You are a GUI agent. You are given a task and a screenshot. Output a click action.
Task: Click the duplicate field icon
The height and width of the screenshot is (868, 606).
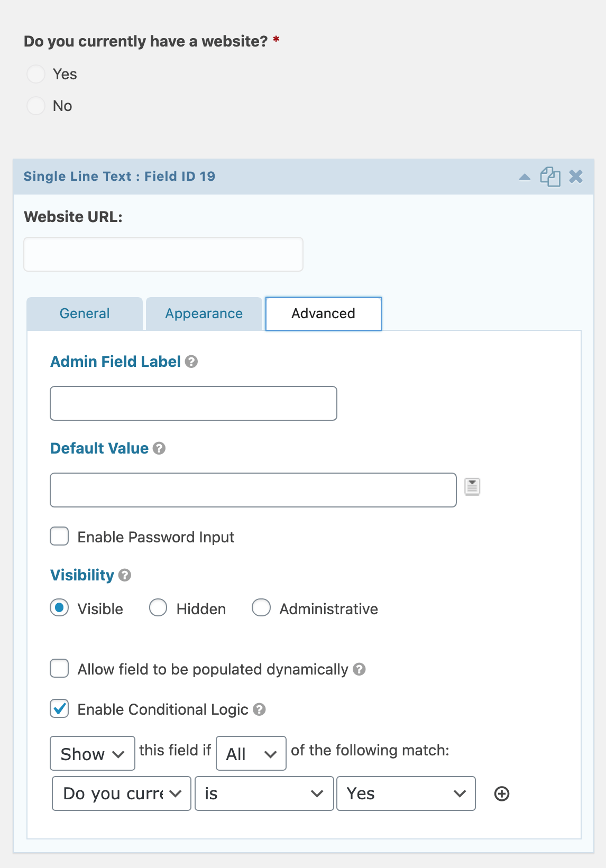click(x=550, y=177)
